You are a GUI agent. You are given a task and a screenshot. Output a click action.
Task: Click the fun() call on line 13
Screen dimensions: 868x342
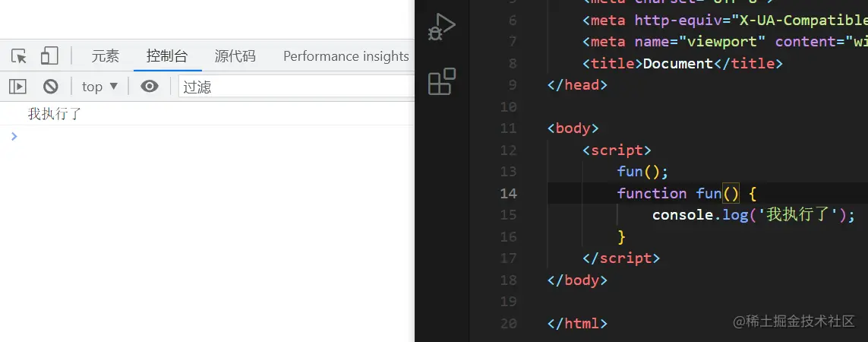(642, 172)
